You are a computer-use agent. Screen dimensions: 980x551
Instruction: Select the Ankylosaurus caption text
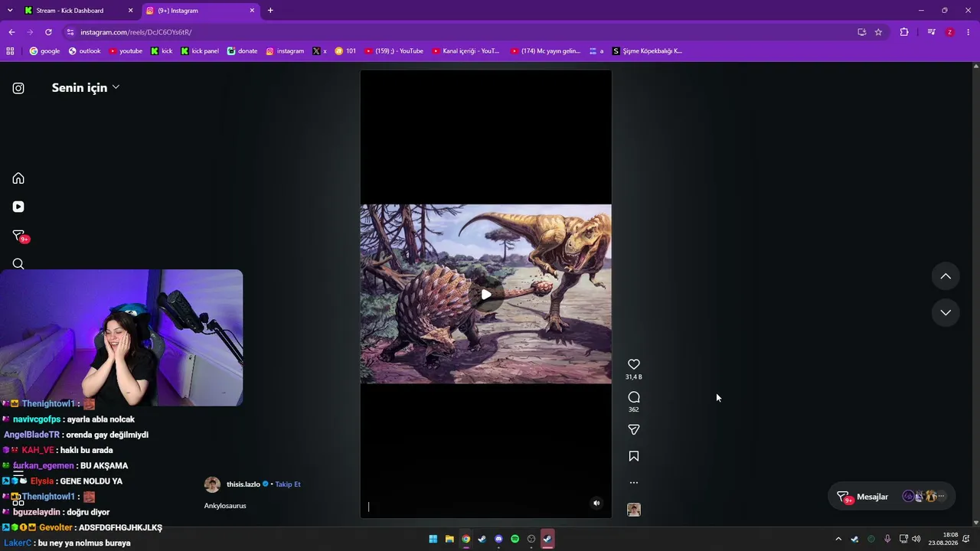click(x=225, y=506)
